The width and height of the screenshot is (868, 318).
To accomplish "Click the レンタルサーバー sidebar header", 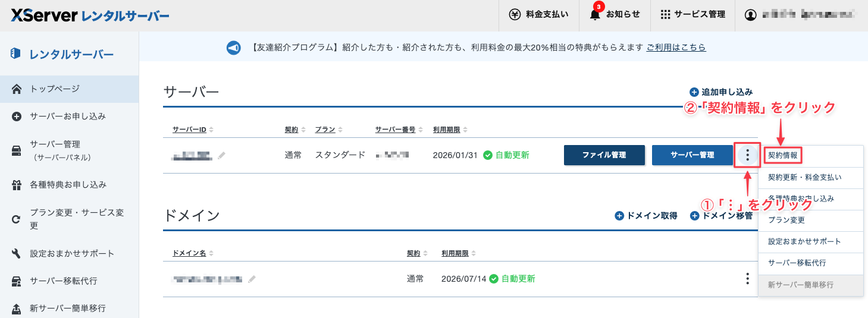I will pos(62,55).
